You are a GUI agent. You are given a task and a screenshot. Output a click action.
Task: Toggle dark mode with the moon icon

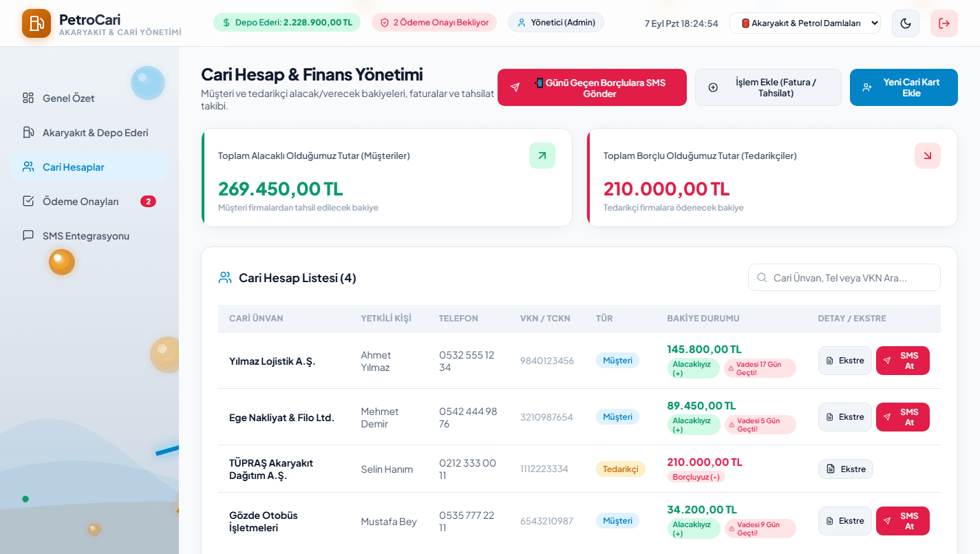point(906,23)
